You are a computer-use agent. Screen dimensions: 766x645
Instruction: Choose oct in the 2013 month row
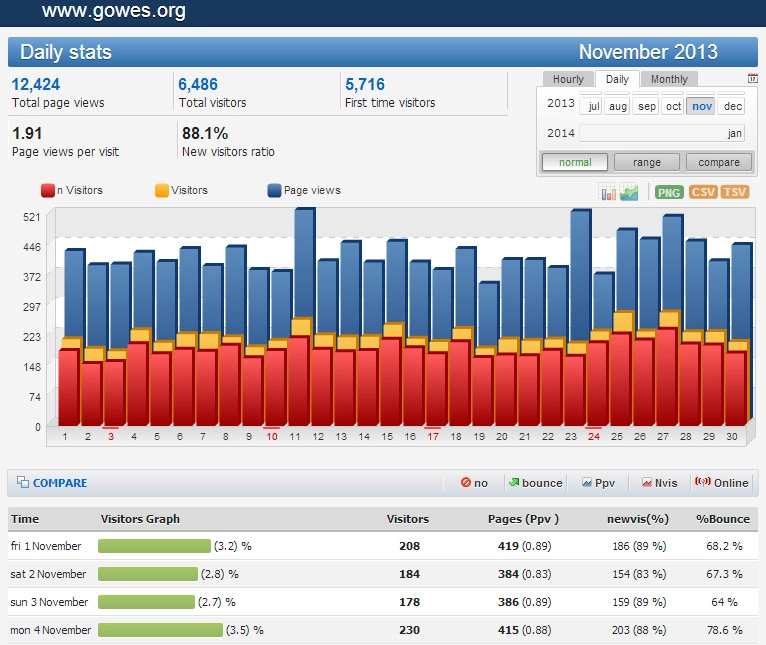[674, 106]
